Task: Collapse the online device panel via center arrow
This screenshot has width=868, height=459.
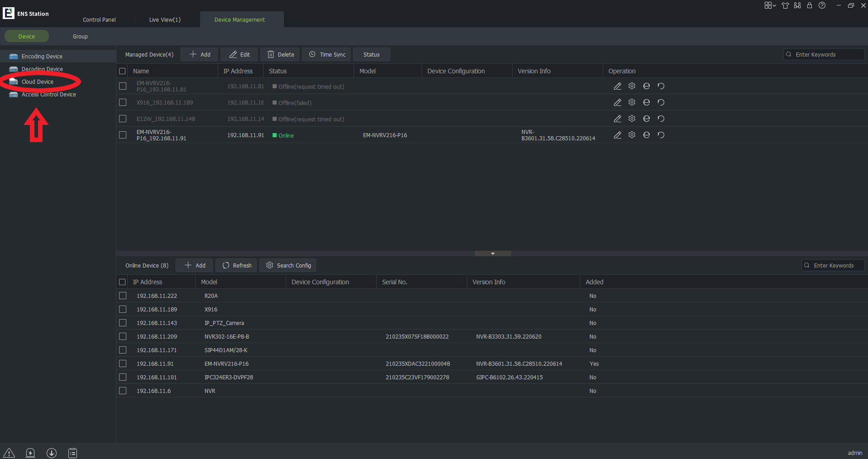Action: 493,253
